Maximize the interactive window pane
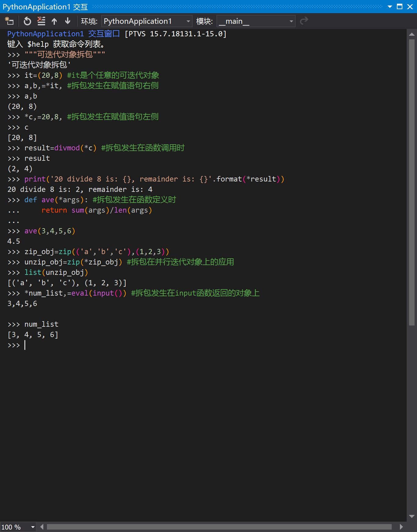Screen dimensions: 417x532 click(x=400, y=6)
